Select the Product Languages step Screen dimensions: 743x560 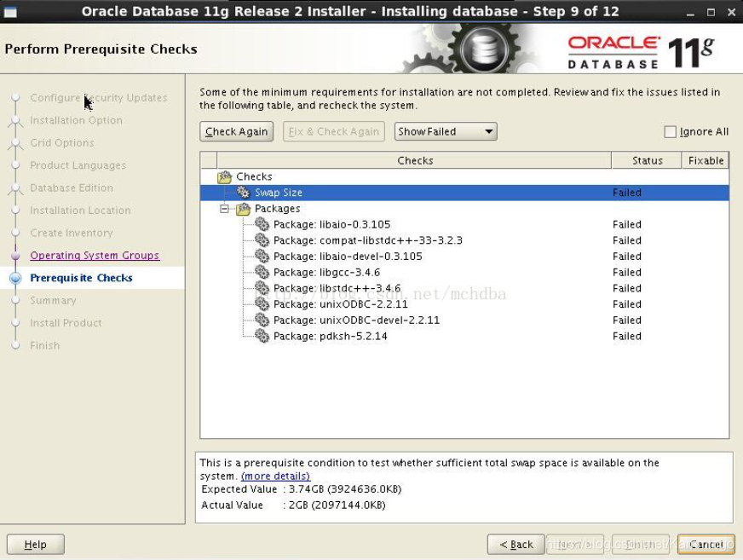(x=78, y=165)
